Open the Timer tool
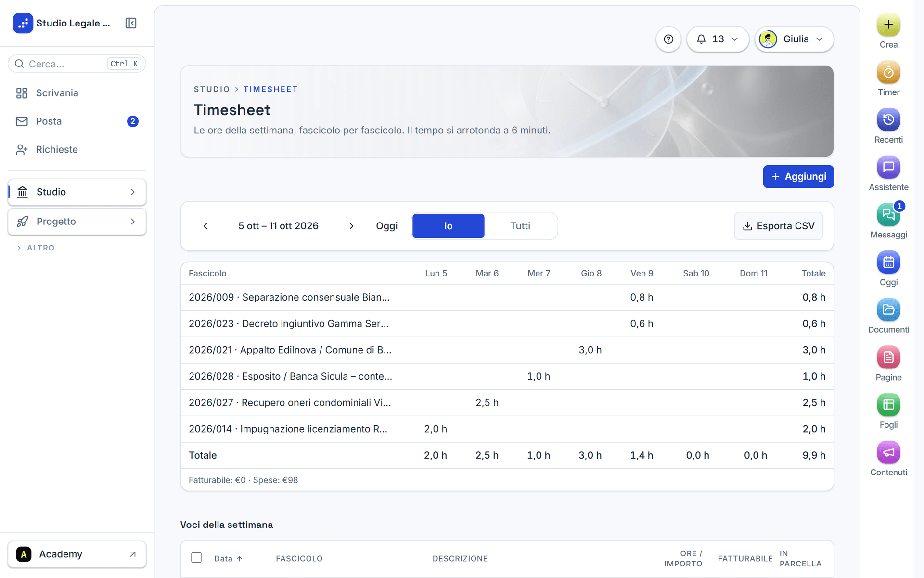924x578 pixels. coord(888,72)
